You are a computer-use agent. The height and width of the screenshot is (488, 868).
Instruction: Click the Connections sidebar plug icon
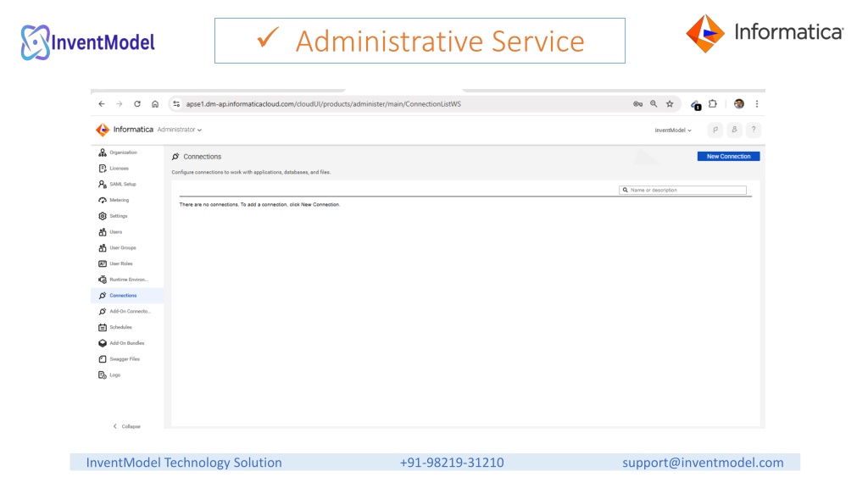pyautogui.click(x=103, y=296)
